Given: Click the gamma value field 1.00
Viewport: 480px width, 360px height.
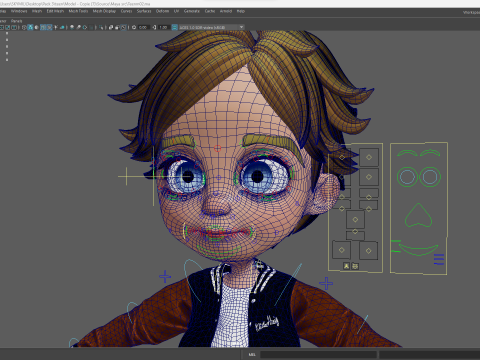Looking at the screenshot, I should 163,27.
